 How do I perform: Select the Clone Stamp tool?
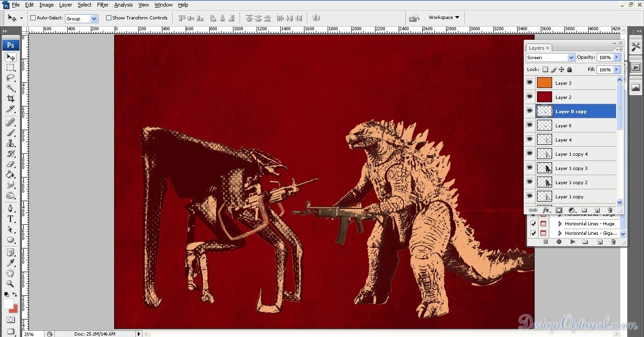(10, 143)
